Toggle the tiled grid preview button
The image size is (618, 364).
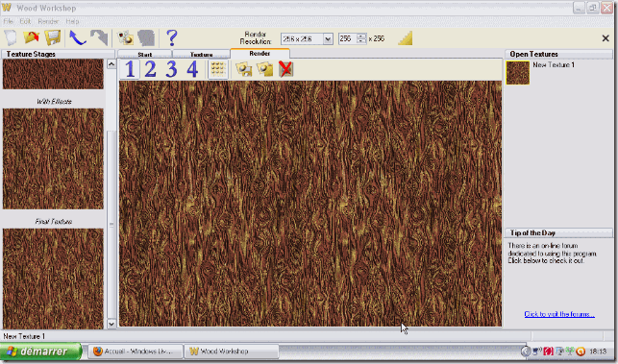(218, 69)
